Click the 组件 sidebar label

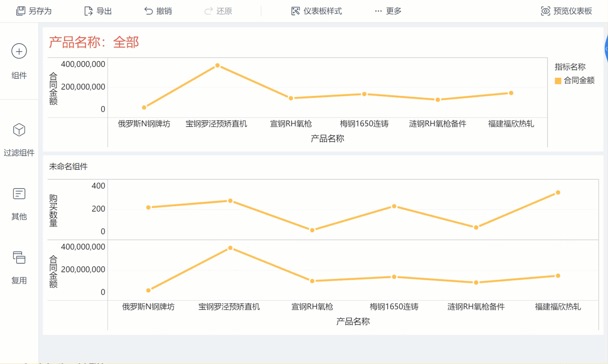tap(19, 75)
